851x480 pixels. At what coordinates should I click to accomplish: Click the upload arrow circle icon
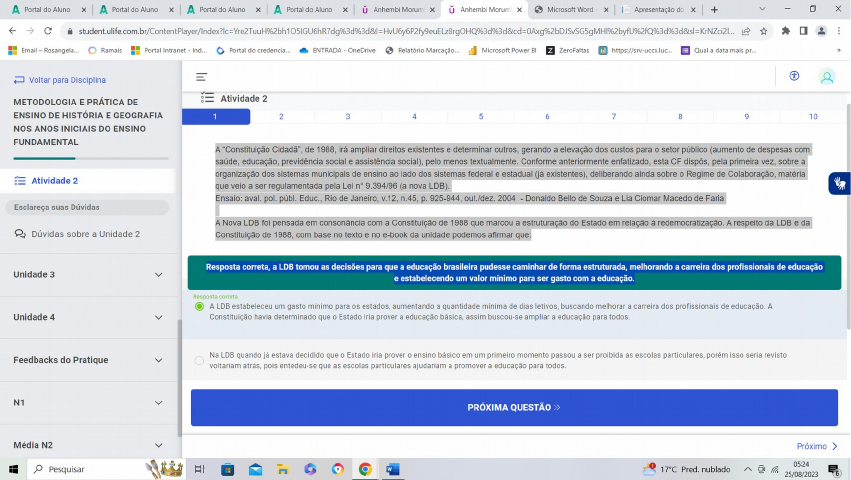click(794, 77)
